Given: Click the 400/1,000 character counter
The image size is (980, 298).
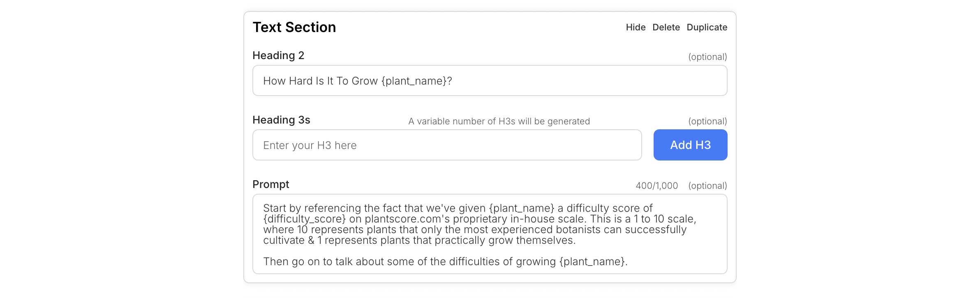Looking at the screenshot, I should tap(656, 186).
